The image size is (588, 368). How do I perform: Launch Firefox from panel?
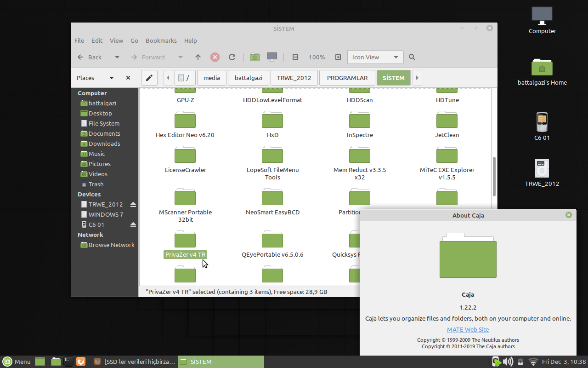pyautogui.click(x=80, y=362)
